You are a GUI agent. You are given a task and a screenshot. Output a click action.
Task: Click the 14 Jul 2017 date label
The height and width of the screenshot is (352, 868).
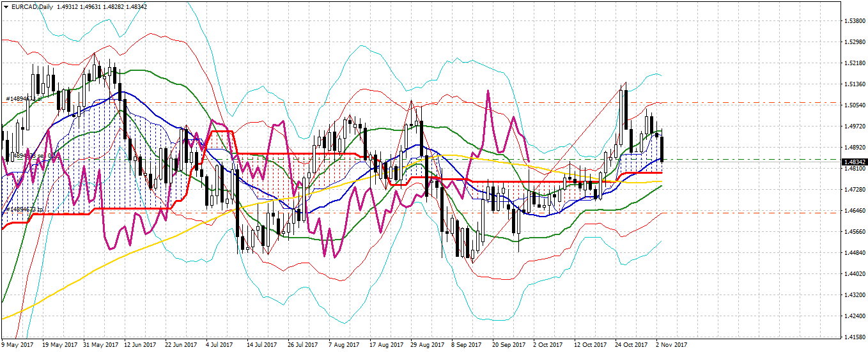tap(263, 345)
